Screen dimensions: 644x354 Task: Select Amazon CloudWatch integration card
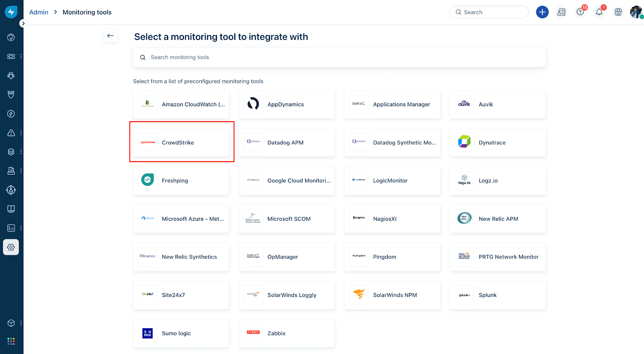[181, 104]
